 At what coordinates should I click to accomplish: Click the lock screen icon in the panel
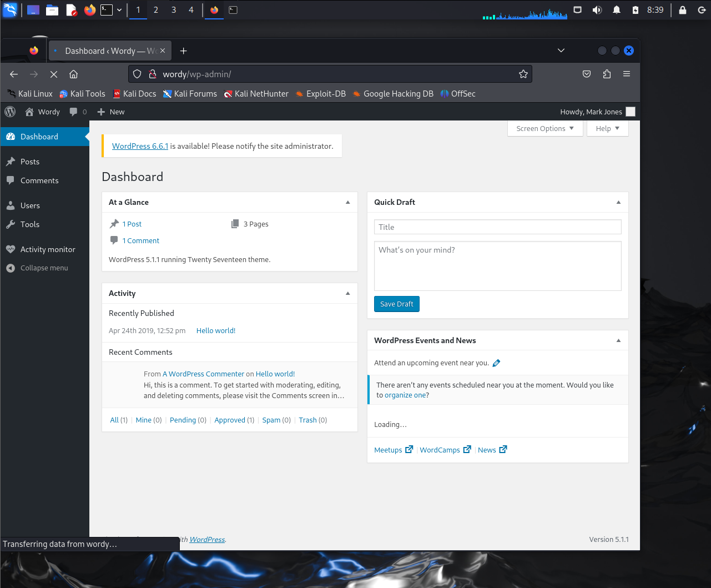(683, 10)
